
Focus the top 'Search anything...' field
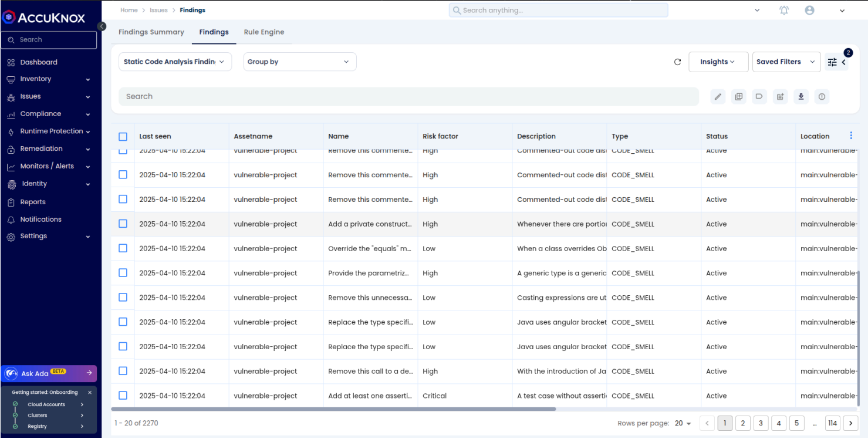558,10
